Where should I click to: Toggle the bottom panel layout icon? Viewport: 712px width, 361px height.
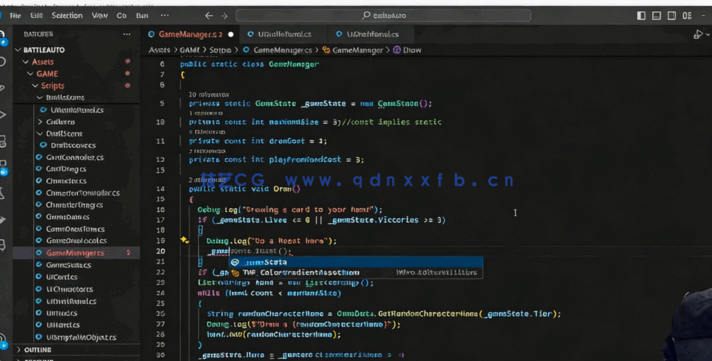(657, 15)
